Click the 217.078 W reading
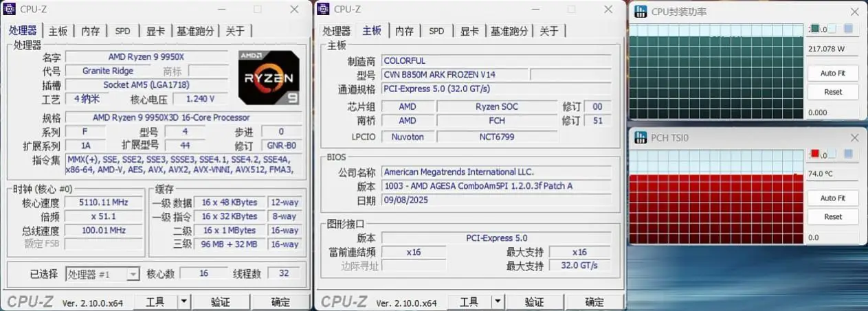This screenshot has height=311, width=868. [827, 49]
